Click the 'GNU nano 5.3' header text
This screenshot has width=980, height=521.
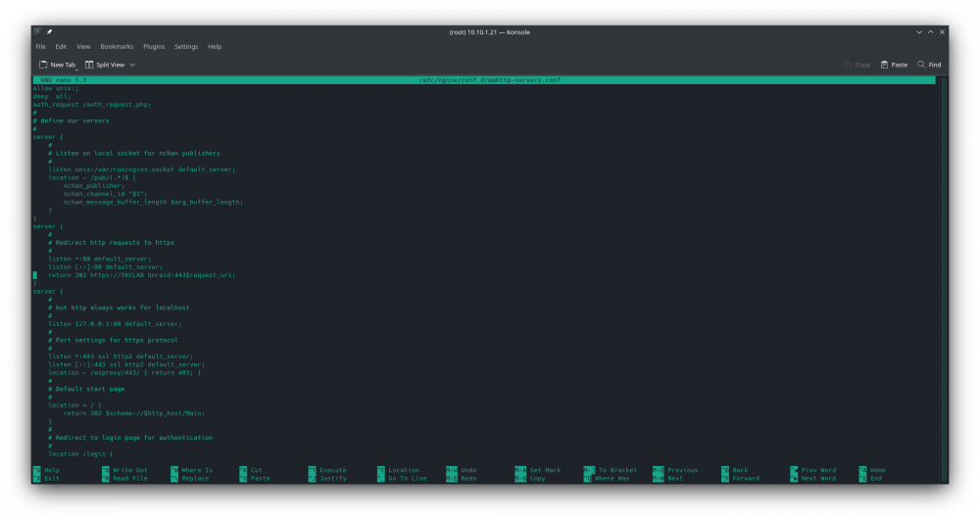(63, 80)
